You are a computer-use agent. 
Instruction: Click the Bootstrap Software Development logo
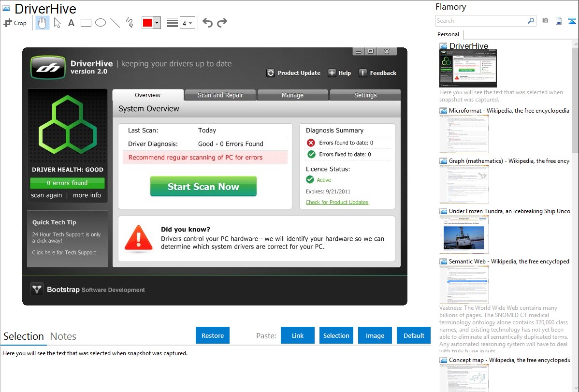coord(37,290)
